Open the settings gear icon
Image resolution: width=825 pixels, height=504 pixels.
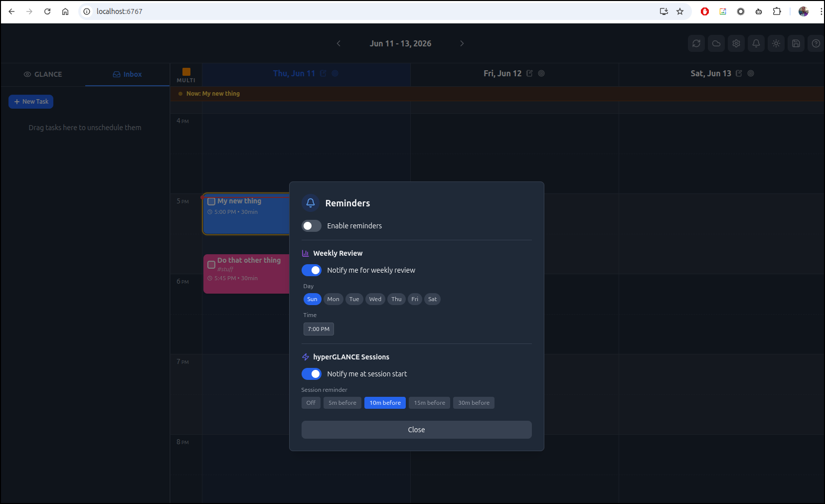(736, 43)
